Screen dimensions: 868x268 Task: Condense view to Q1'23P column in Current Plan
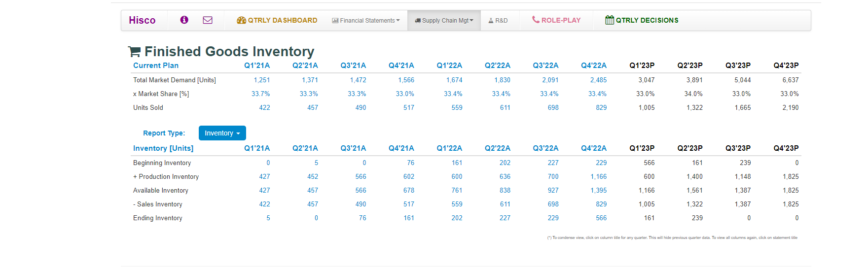642,66
